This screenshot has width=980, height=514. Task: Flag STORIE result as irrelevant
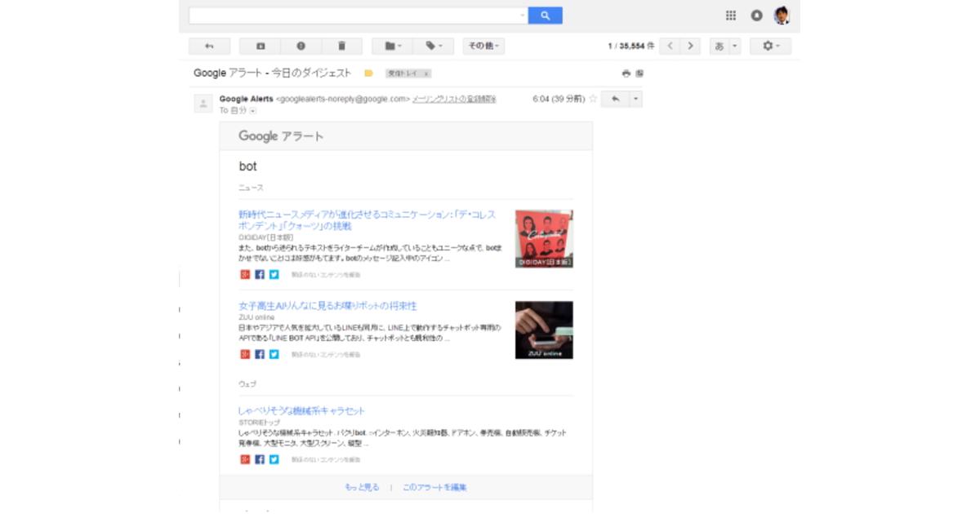tap(326, 460)
